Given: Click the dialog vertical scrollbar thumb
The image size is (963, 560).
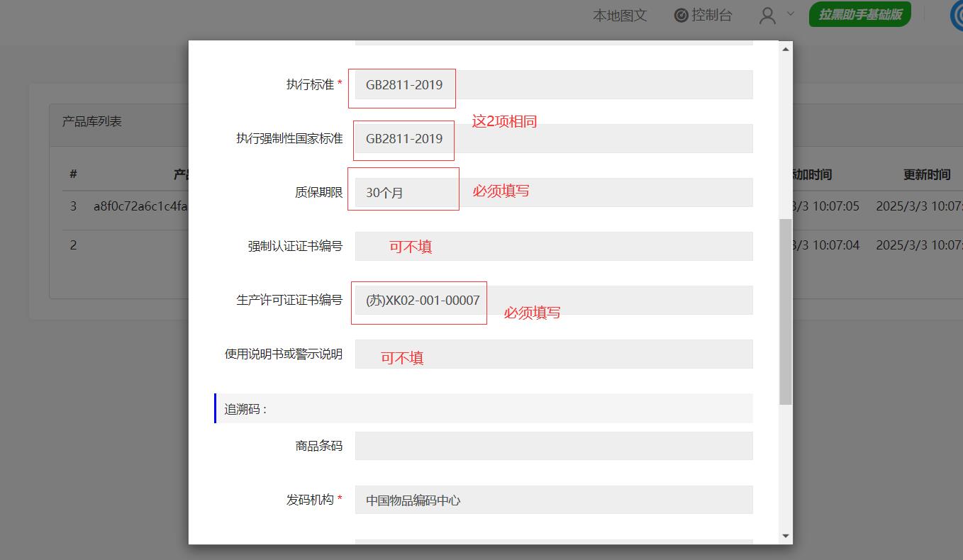Looking at the screenshot, I should point(785,312).
